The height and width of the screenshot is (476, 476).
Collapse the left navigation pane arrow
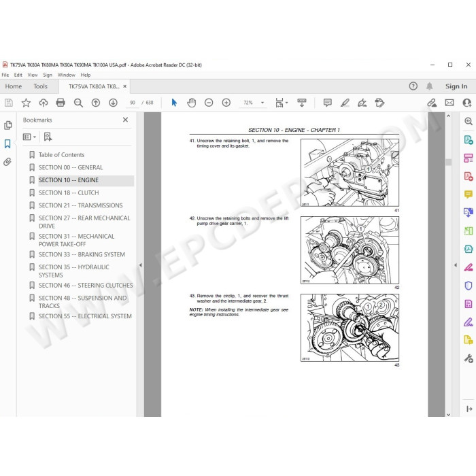click(x=140, y=265)
